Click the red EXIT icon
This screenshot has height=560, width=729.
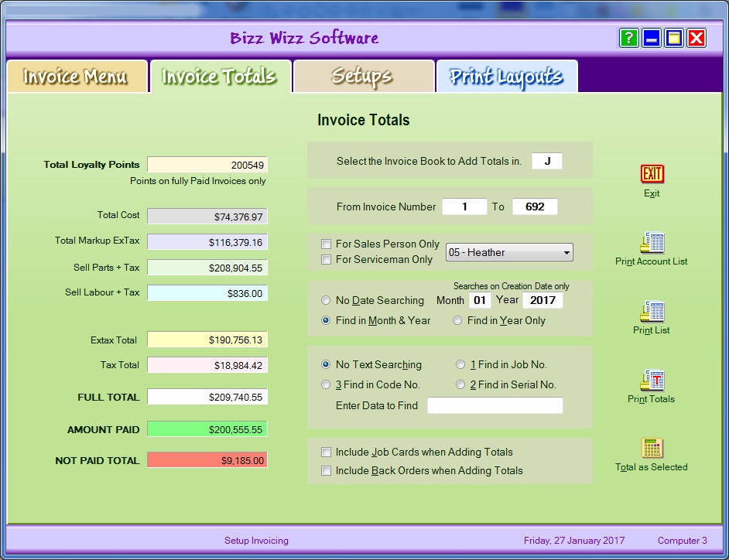pos(652,174)
